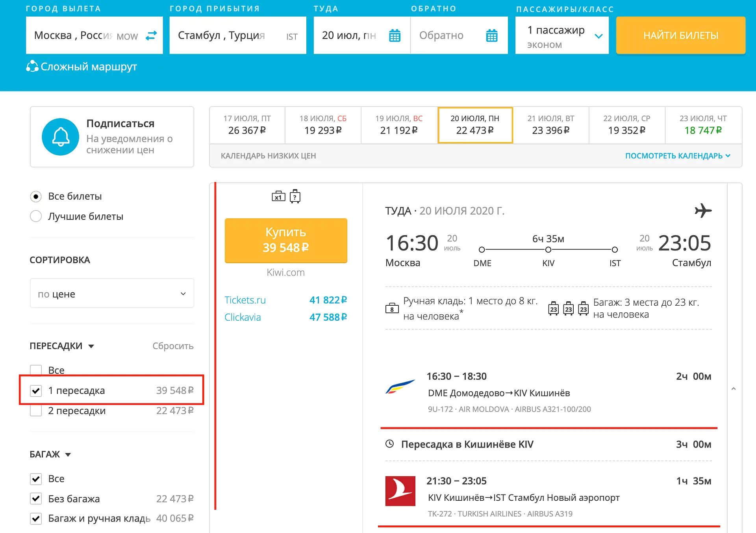Click the arrival city input field

(x=228, y=36)
